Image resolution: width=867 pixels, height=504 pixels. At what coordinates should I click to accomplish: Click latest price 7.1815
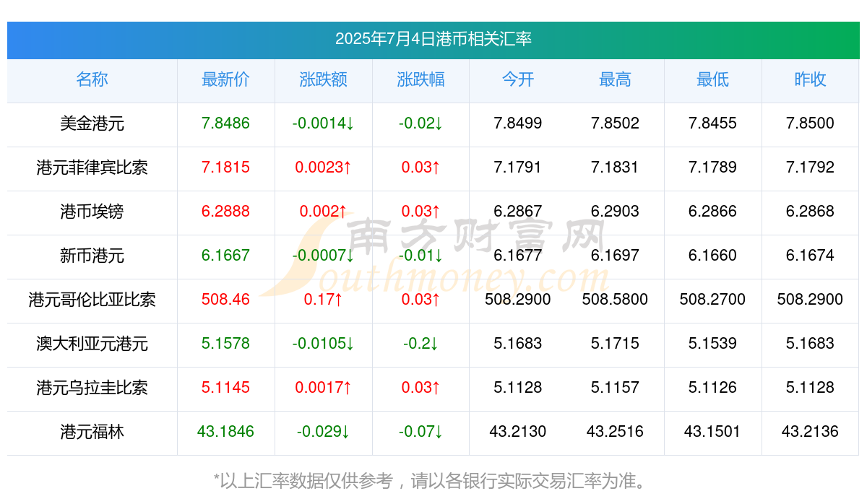tap(225, 168)
